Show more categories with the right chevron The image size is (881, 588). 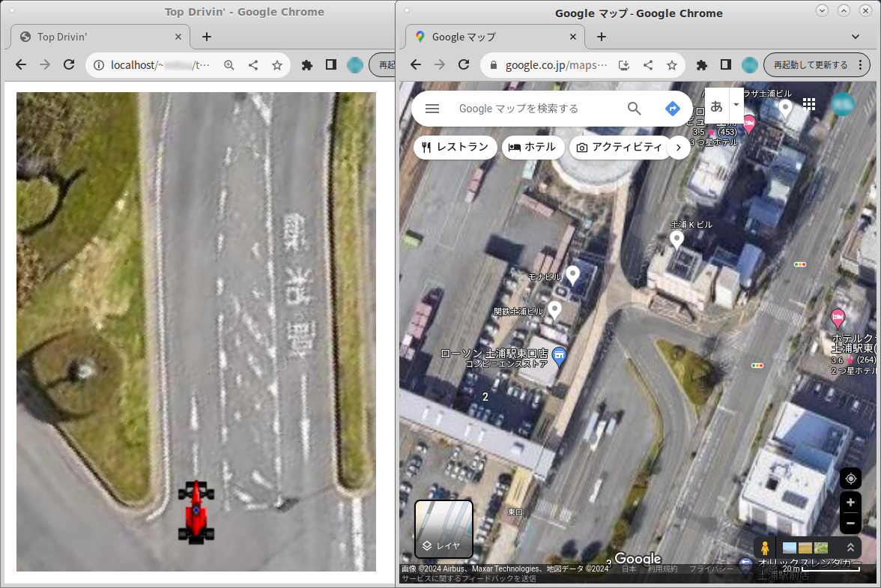678,148
